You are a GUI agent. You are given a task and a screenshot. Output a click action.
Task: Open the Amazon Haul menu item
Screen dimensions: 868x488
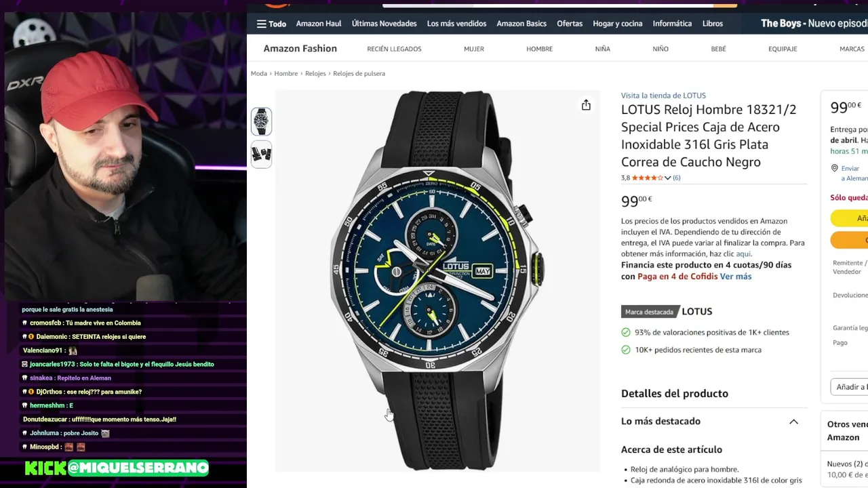(x=319, y=24)
